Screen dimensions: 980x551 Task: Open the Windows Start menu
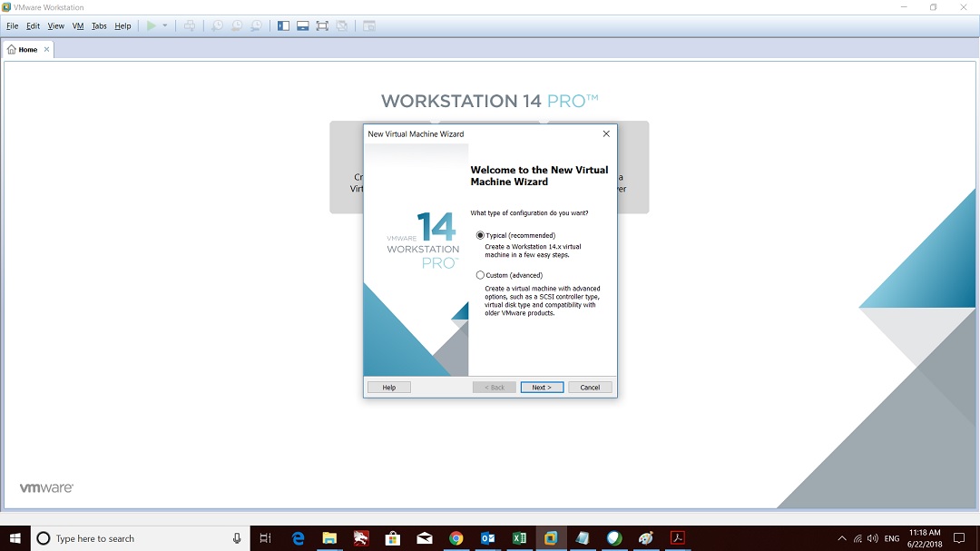(x=15, y=538)
